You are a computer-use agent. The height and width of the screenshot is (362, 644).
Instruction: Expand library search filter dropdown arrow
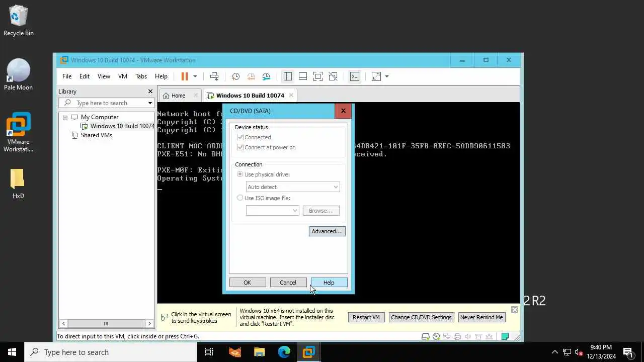(150, 103)
